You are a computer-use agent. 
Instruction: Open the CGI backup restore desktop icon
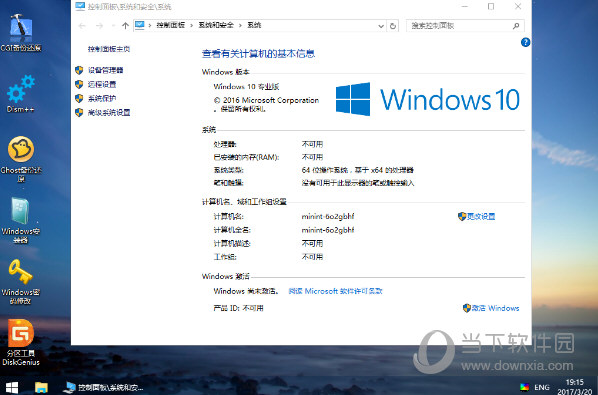21,32
